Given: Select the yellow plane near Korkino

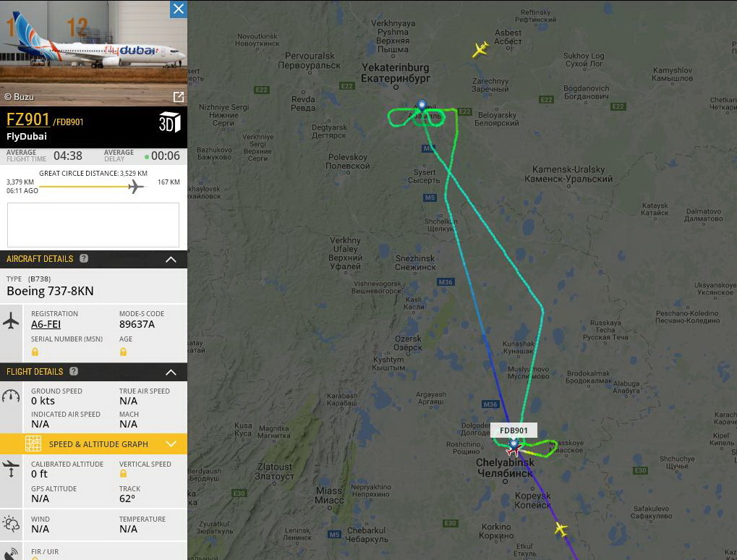Looking at the screenshot, I should (561, 529).
